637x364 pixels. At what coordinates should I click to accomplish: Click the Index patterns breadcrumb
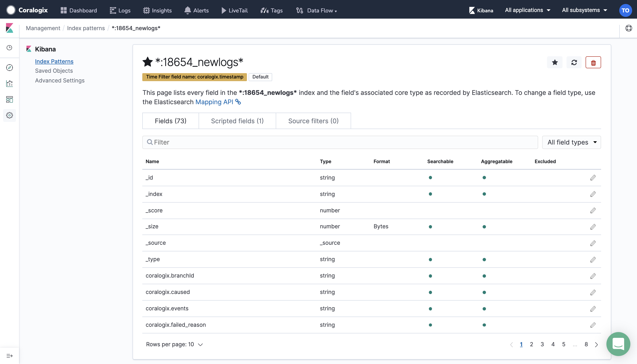[x=86, y=28]
